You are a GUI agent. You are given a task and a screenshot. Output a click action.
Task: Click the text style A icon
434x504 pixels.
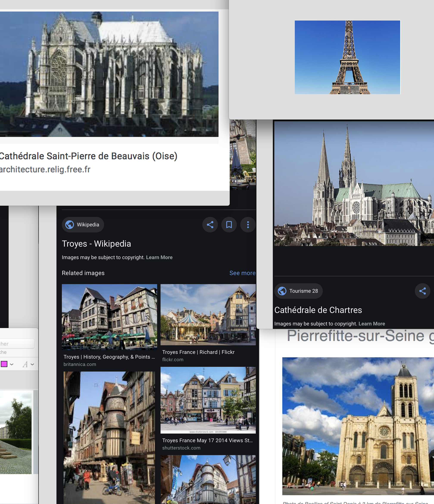[25, 364]
